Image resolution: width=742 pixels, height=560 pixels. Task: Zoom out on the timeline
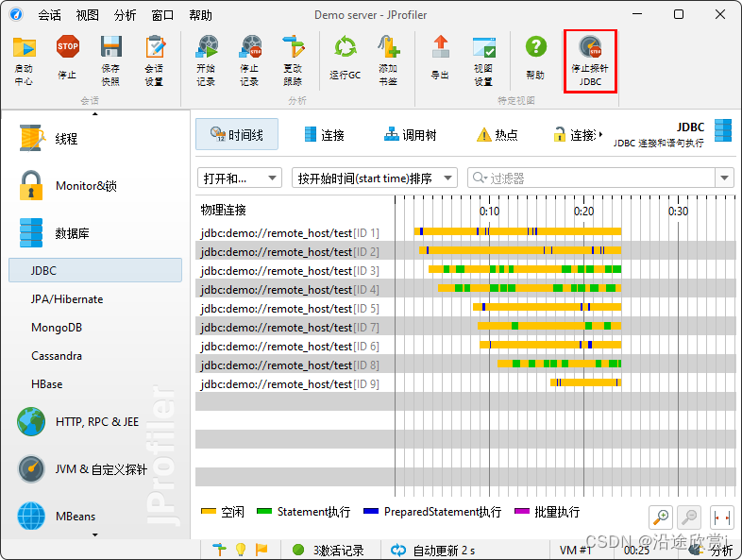689,517
